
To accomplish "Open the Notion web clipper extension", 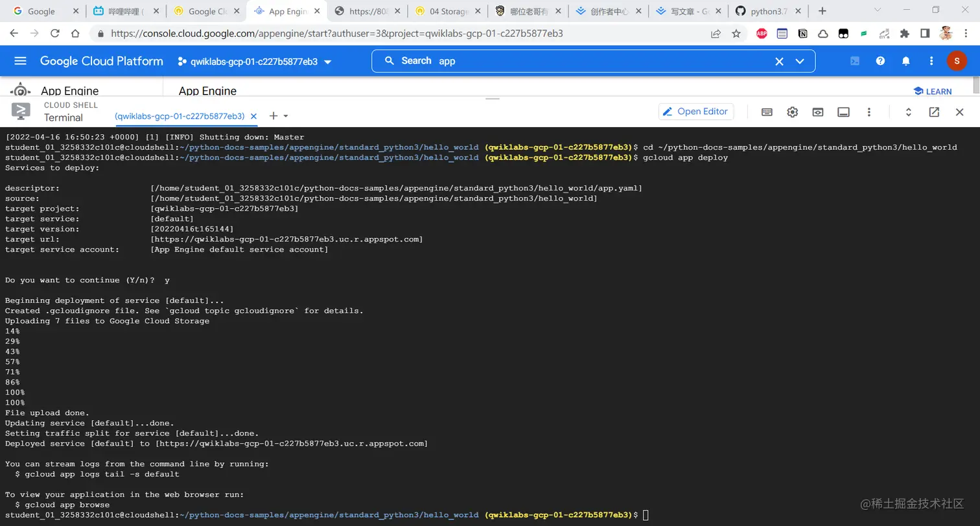I will pyautogui.click(x=802, y=34).
